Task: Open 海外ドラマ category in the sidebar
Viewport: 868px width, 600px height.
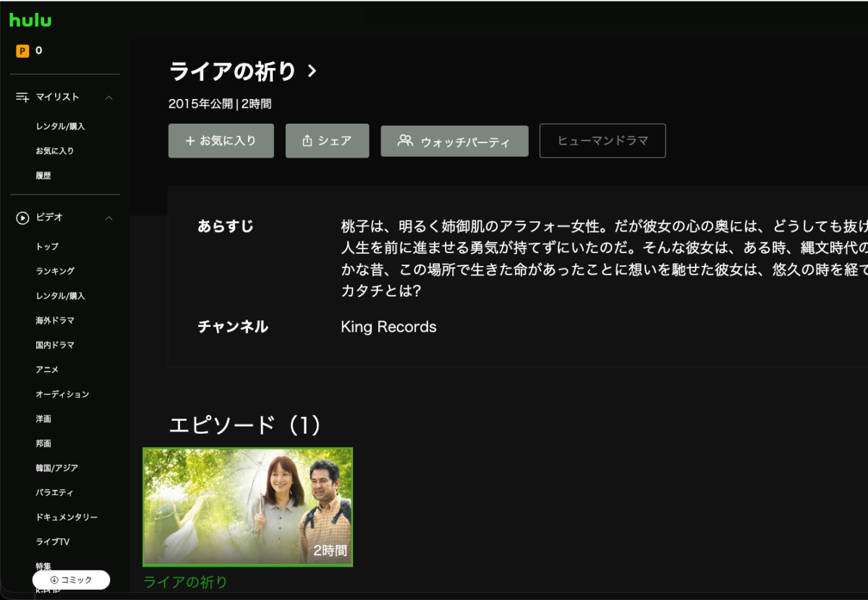Action: click(55, 320)
